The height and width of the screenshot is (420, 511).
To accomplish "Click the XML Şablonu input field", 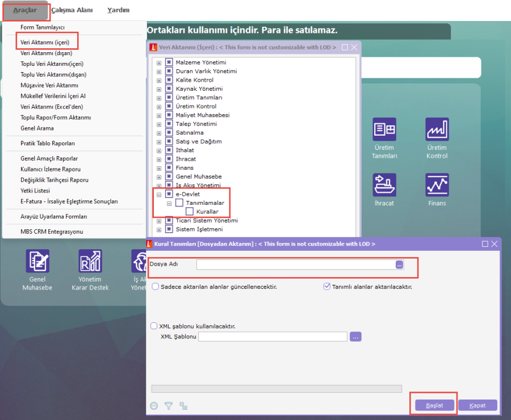I will tap(273, 337).
